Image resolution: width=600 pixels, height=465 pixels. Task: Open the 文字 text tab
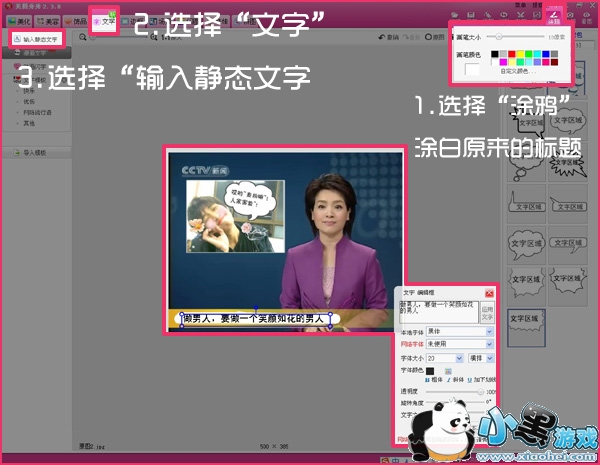pyautogui.click(x=104, y=20)
